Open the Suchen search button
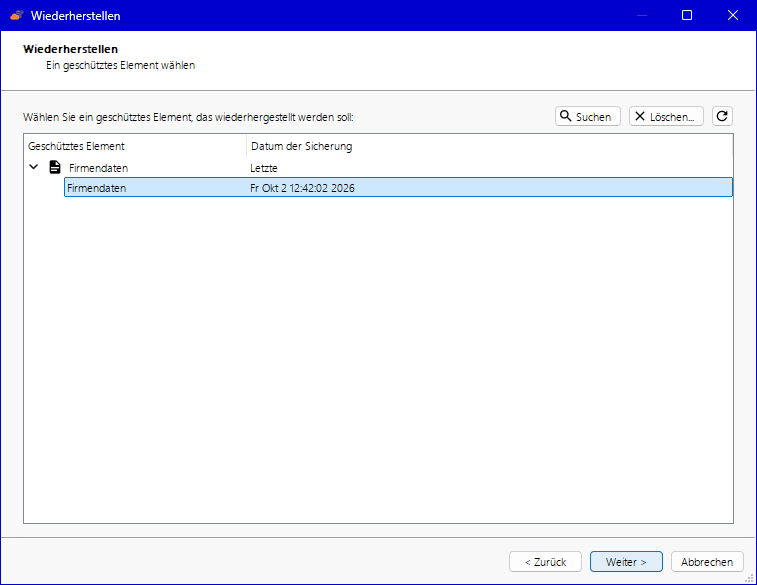The image size is (757, 585). pyautogui.click(x=588, y=116)
